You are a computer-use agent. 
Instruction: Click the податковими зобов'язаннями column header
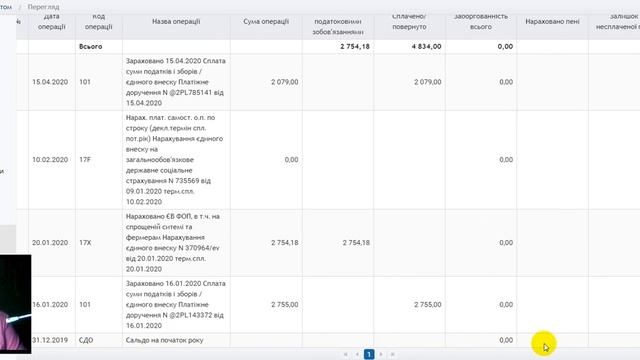click(338, 27)
